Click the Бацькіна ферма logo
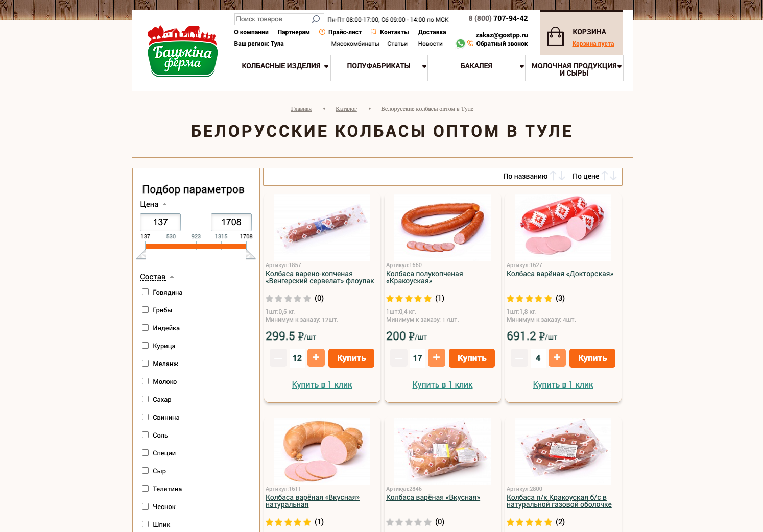Screen dimensions: 763x532 pos(182,51)
